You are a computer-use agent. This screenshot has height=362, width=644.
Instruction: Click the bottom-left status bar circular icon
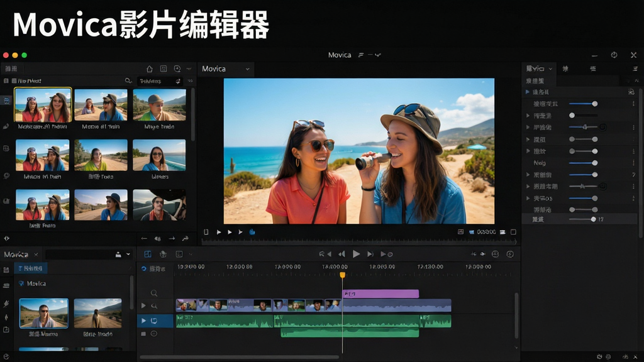[6, 357]
